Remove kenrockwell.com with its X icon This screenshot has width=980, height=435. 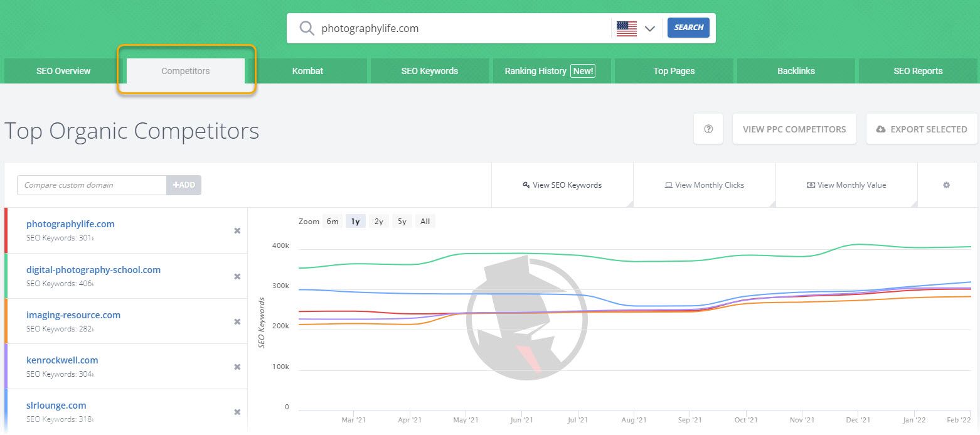click(x=237, y=367)
